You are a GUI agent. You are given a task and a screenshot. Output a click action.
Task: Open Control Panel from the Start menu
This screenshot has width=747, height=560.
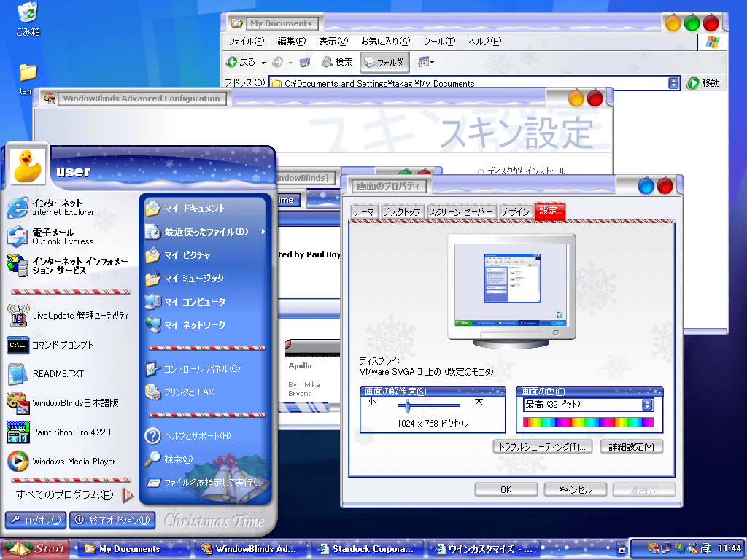point(193,369)
